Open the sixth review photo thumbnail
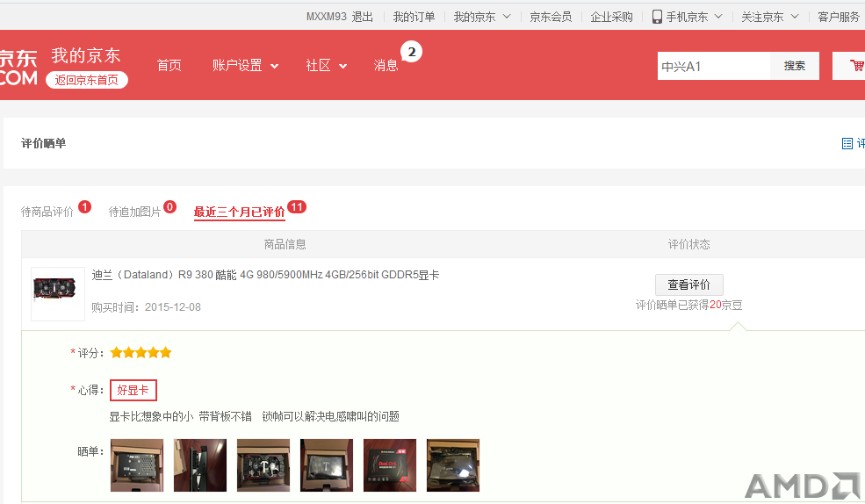865x504 pixels. click(x=453, y=464)
